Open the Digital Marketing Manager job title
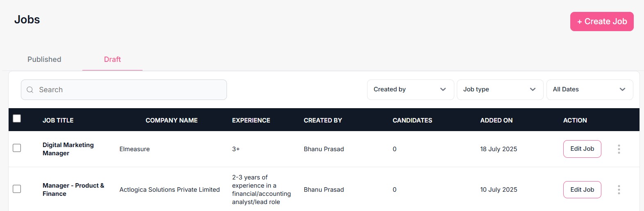Image resolution: width=644 pixels, height=211 pixels. (x=68, y=149)
